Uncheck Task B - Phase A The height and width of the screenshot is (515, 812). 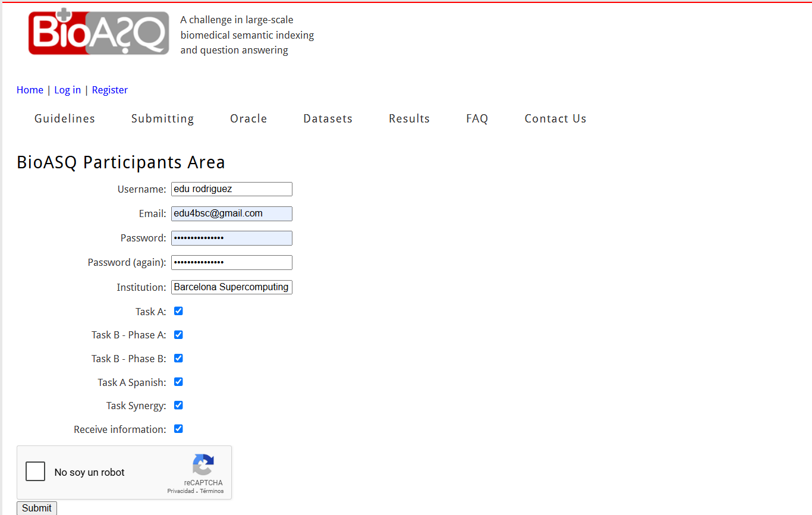point(178,335)
